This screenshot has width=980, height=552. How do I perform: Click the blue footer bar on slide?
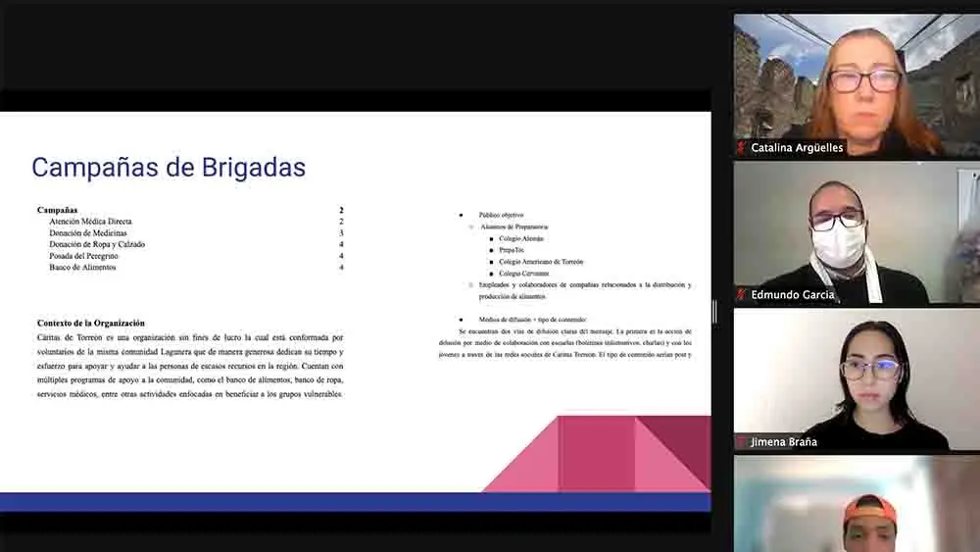pyautogui.click(x=353, y=501)
